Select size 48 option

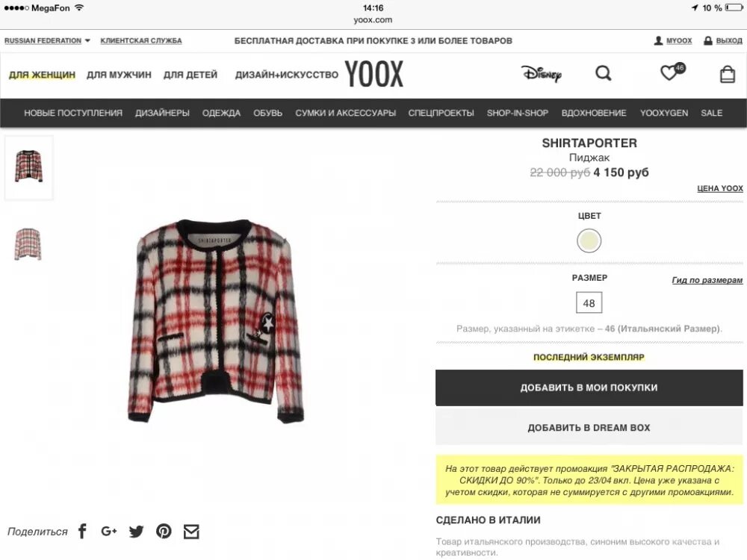[589, 303]
